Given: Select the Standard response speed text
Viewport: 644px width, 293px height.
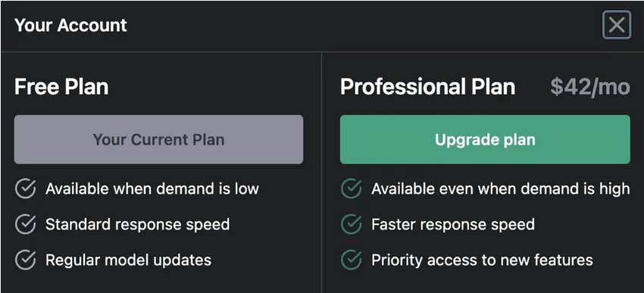Looking at the screenshot, I should click(138, 224).
